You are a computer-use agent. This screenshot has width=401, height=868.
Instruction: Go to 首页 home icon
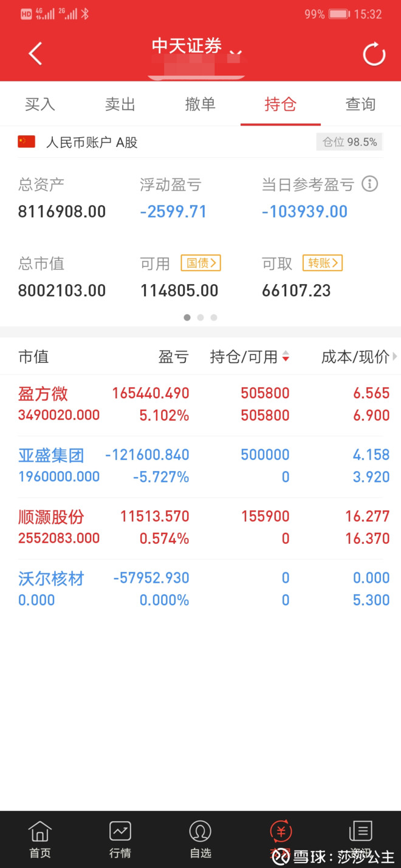coord(40,839)
